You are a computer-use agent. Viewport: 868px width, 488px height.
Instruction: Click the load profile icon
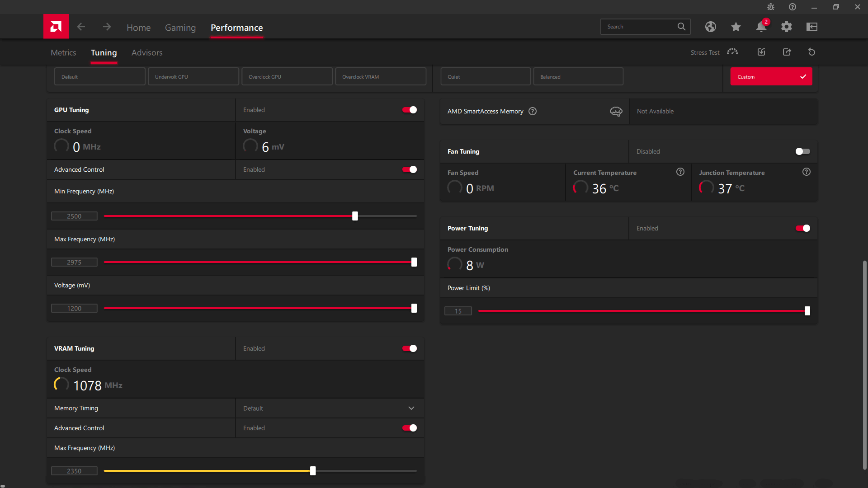[761, 52]
